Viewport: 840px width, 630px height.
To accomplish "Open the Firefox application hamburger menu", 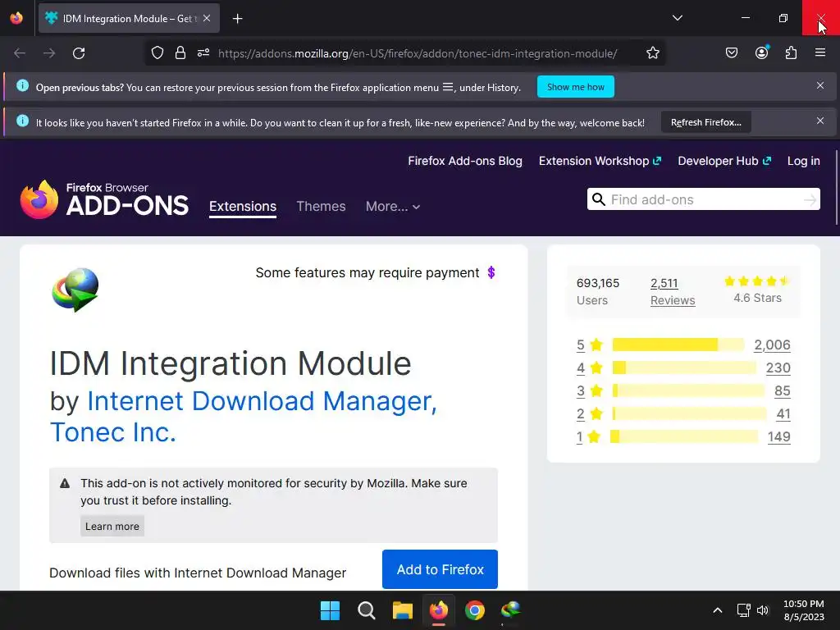I will (x=820, y=52).
